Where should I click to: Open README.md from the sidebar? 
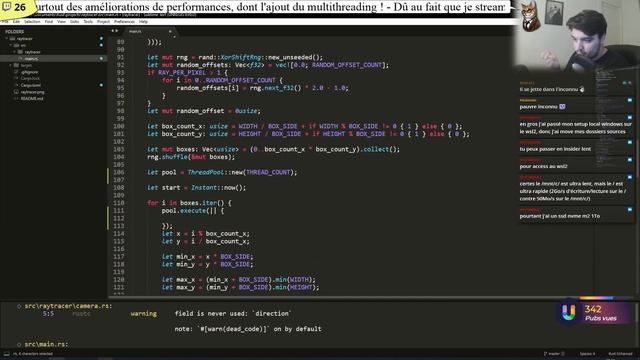pyautogui.click(x=31, y=99)
